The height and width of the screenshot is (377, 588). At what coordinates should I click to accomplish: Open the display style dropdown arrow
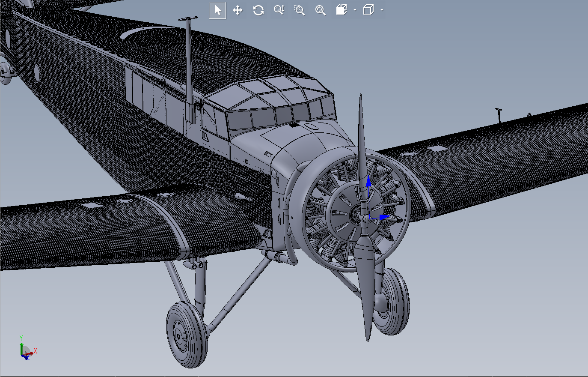[x=382, y=10]
